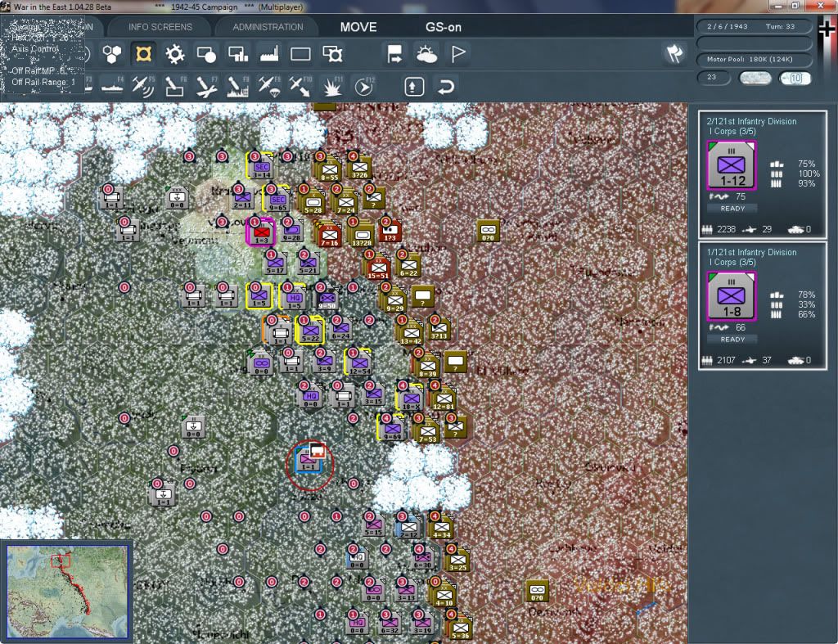The height and width of the screenshot is (644, 838).
Task: Select the 2/121st Infantry Division 1-12 counter
Action: (x=732, y=165)
